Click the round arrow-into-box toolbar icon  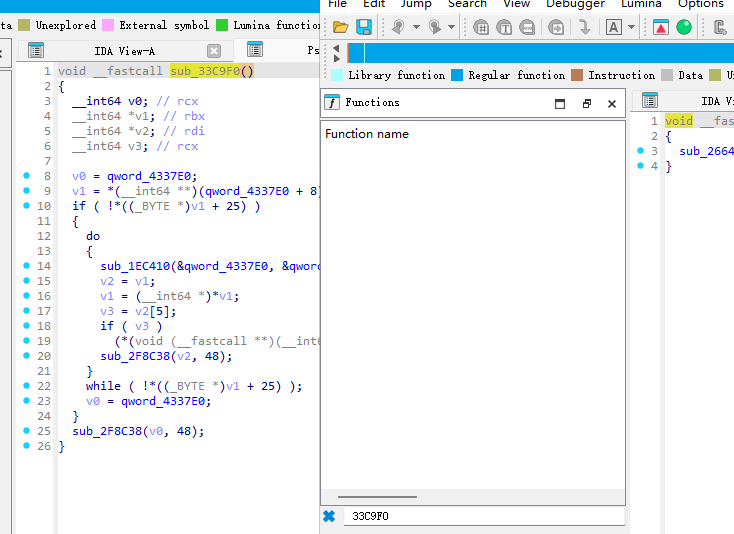point(556,27)
